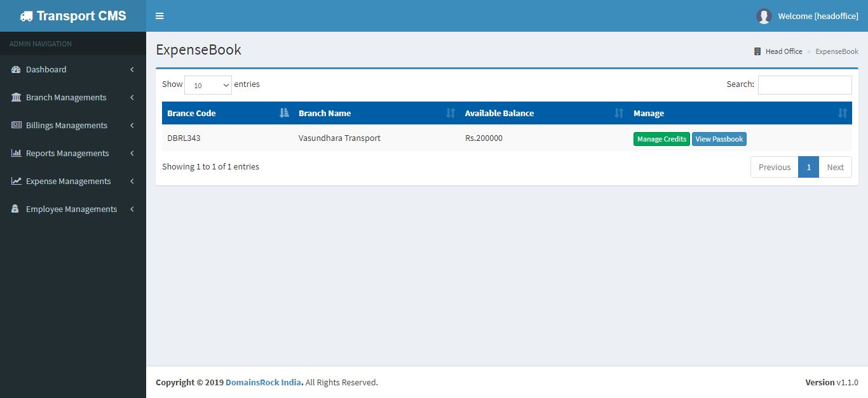Focus the Search input field
Image resolution: width=868 pixels, height=398 pixels.
click(804, 85)
